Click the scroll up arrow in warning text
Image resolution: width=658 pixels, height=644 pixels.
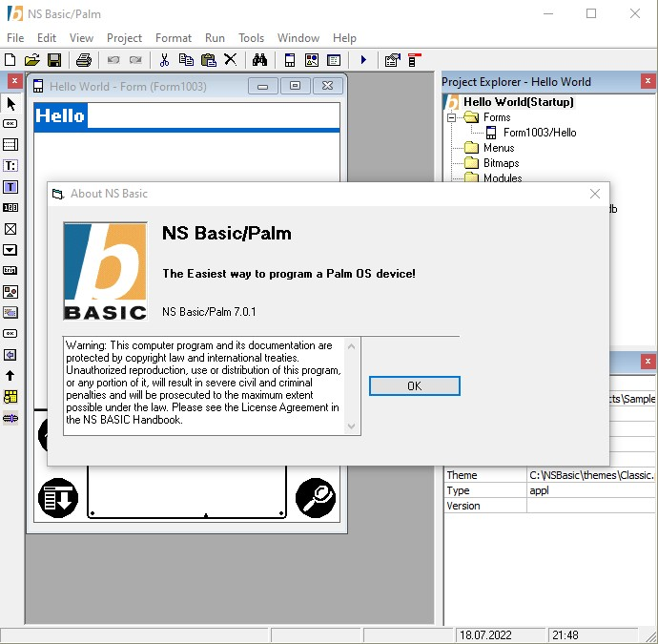tap(352, 346)
